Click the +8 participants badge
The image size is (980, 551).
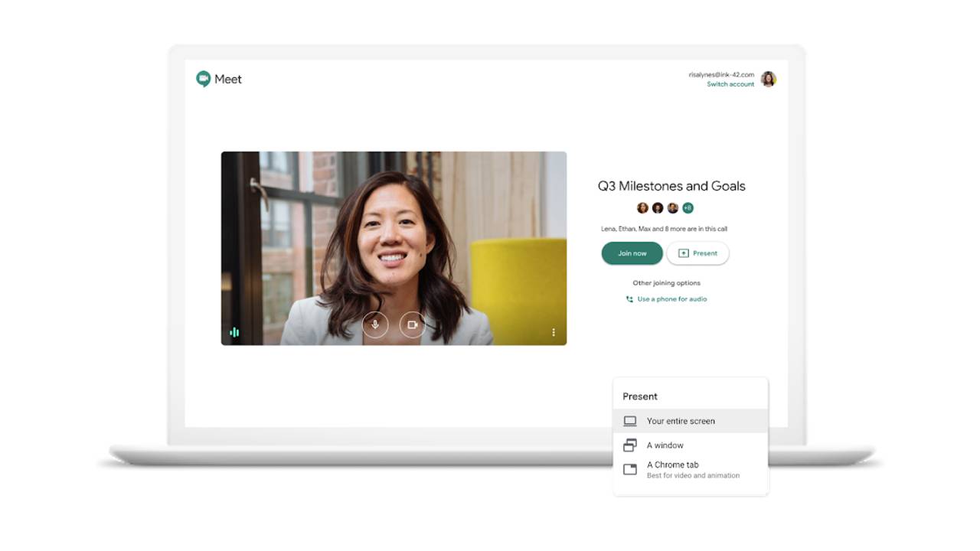(688, 207)
